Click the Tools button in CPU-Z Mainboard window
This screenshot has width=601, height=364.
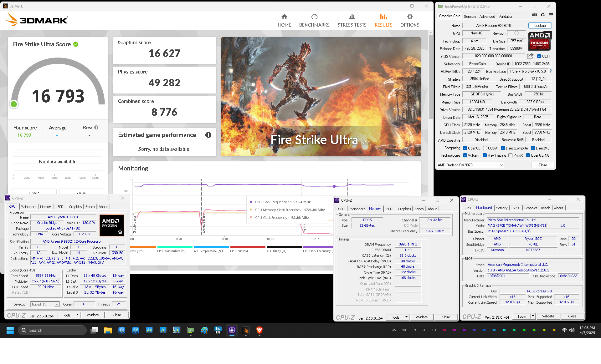[x=521, y=316]
